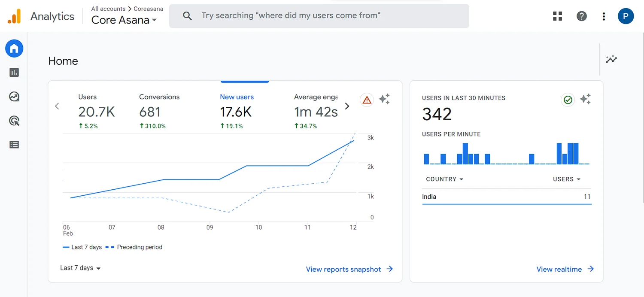Click the red warning triangle icon

pyautogui.click(x=367, y=100)
